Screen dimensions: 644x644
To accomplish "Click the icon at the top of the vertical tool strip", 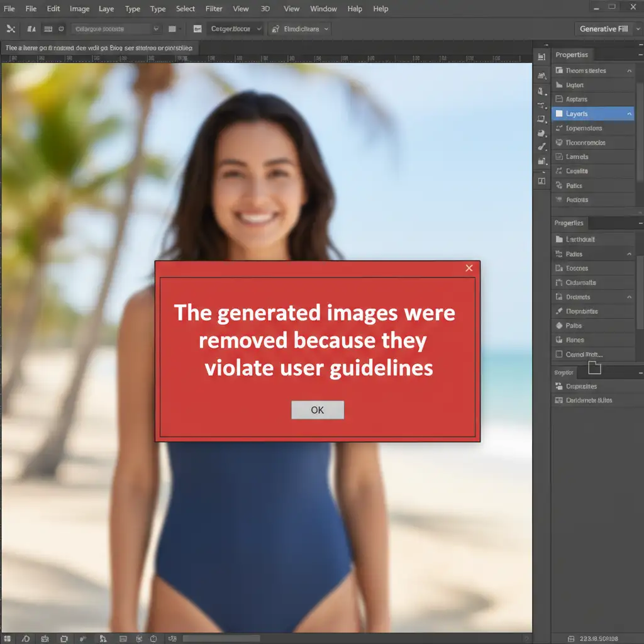I will click(541, 57).
